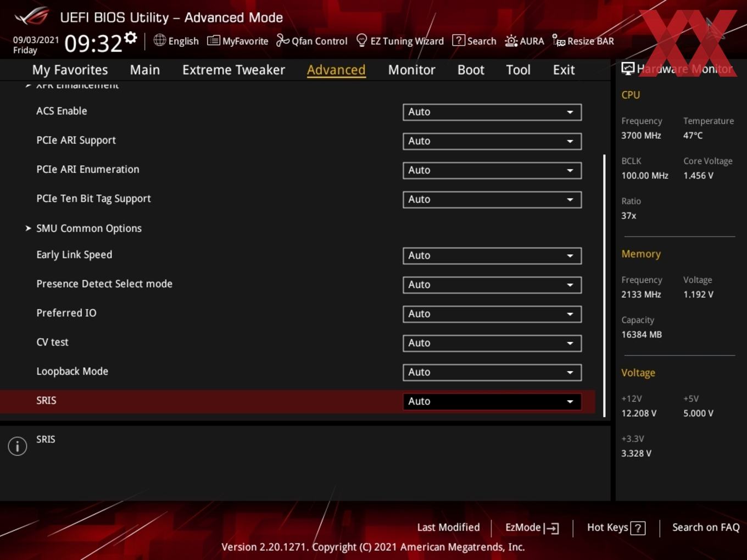Open date and time settings gear icon
This screenshot has width=747, height=560.
pos(131,38)
